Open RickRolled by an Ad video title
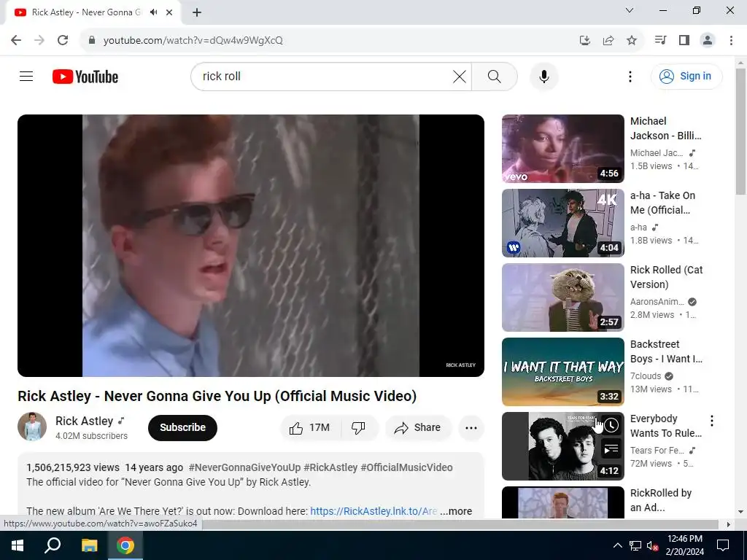 [x=661, y=500]
